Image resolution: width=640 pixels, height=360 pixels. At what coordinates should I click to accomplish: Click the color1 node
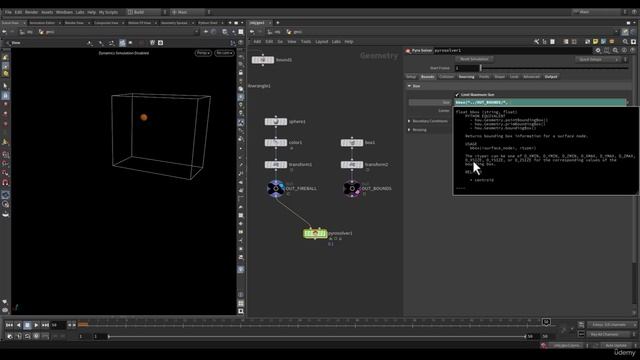(276, 142)
